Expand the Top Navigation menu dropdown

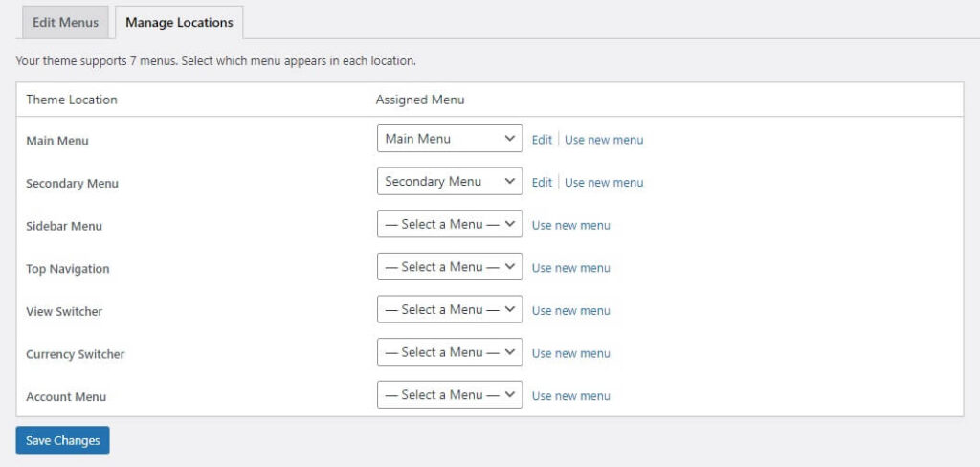click(450, 267)
